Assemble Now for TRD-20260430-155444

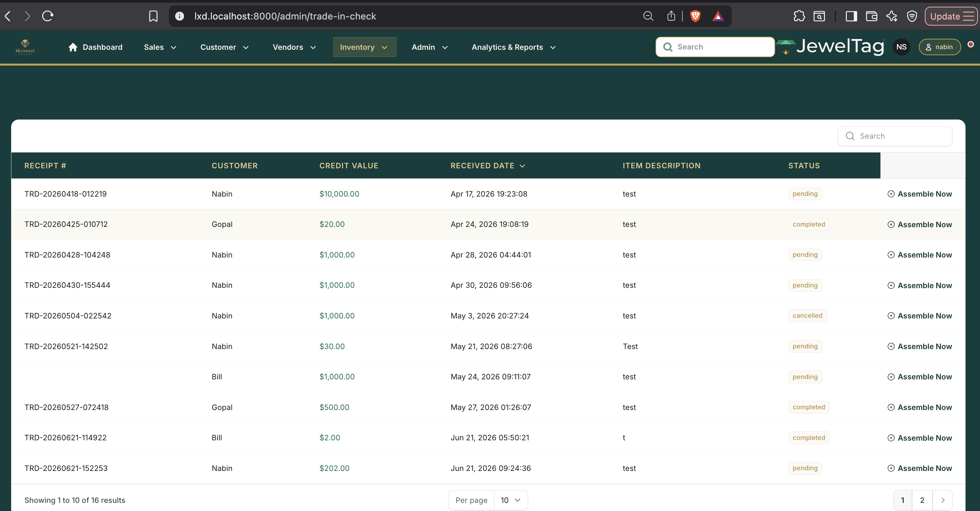(x=919, y=285)
